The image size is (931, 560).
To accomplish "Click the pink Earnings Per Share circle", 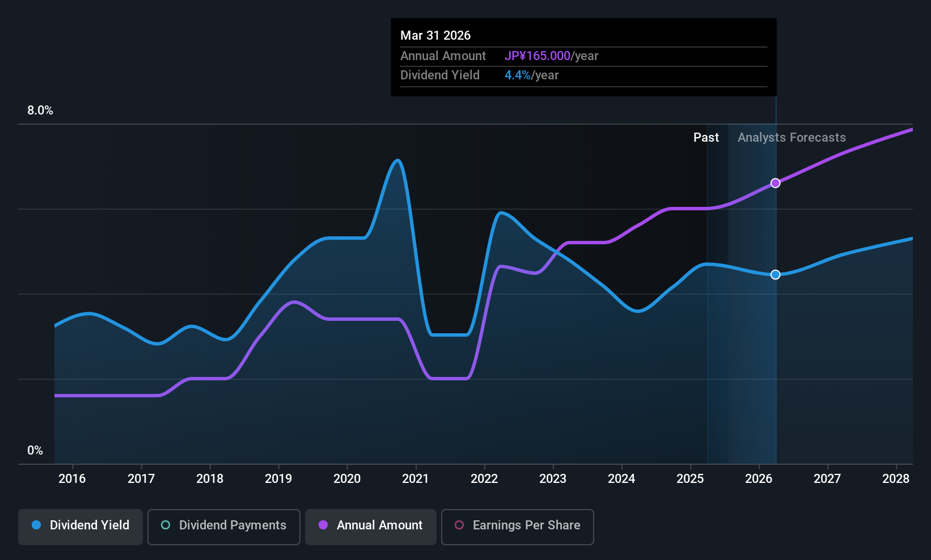I will (x=459, y=525).
